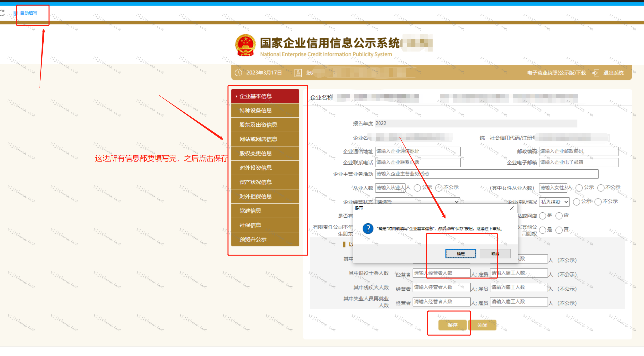The image size is (644, 356).
Task: Expand the 企业经营状态 dropdown
Action: 418,201
